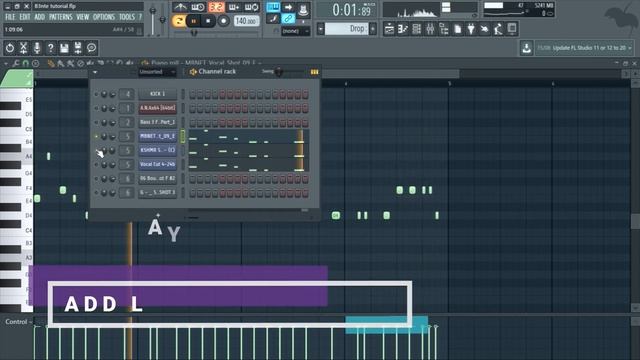The height and width of the screenshot is (360, 640).
Task: Open the TOOLS menu
Action: click(127, 17)
